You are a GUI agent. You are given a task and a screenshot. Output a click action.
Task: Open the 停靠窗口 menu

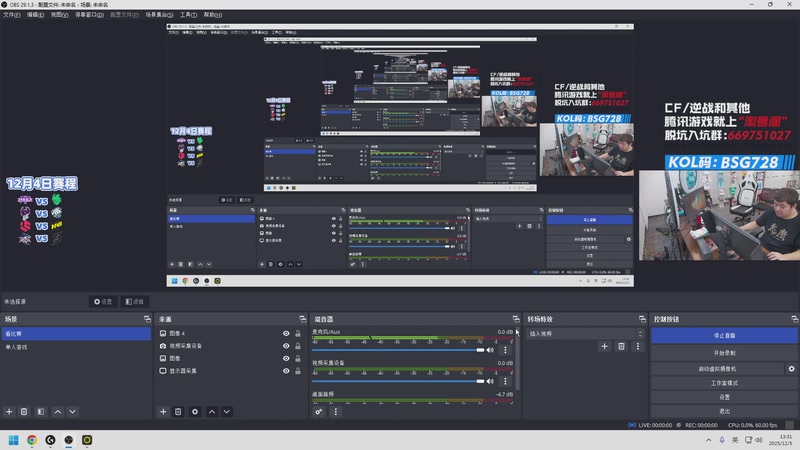tap(89, 15)
